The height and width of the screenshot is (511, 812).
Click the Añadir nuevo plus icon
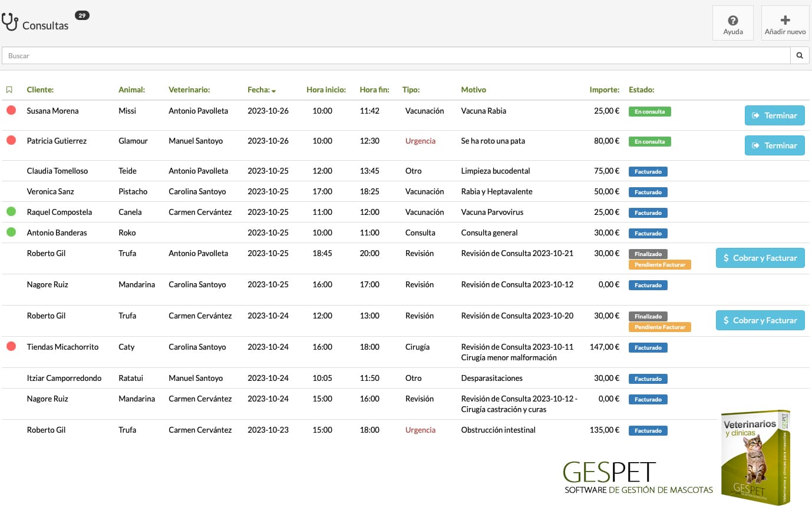[785, 20]
